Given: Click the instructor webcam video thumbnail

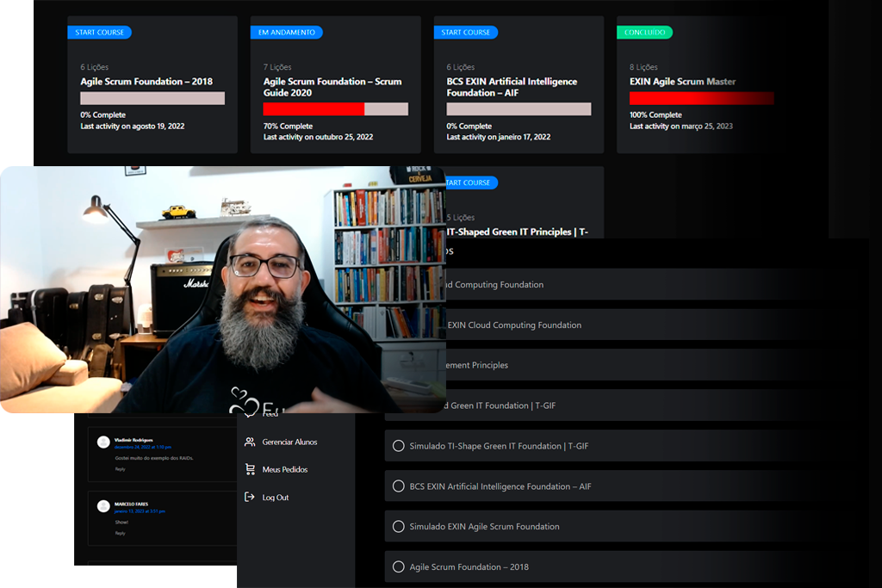Looking at the screenshot, I should pos(222,289).
